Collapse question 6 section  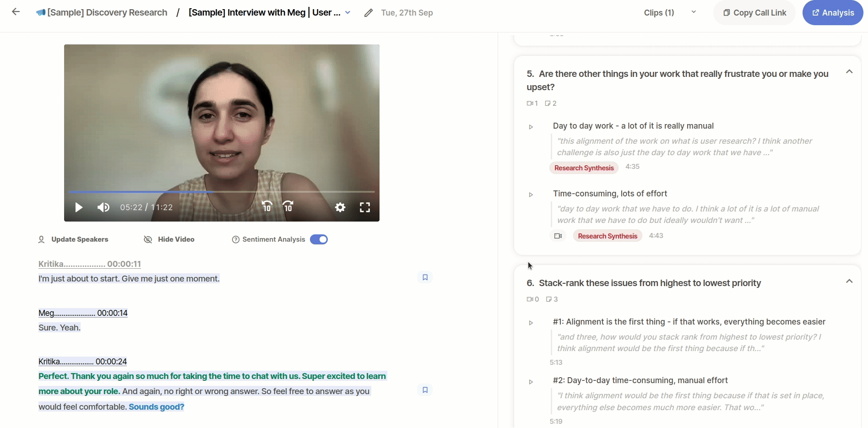pos(849,282)
